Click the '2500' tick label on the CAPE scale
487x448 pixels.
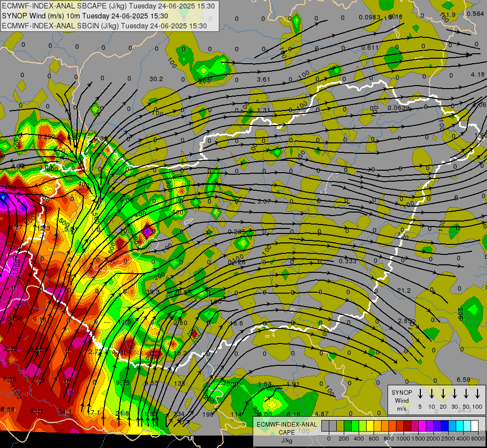448,439
